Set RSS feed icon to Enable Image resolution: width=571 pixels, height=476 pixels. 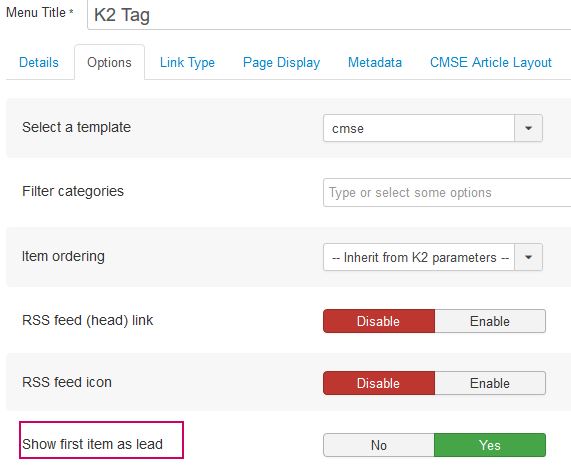coord(490,383)
